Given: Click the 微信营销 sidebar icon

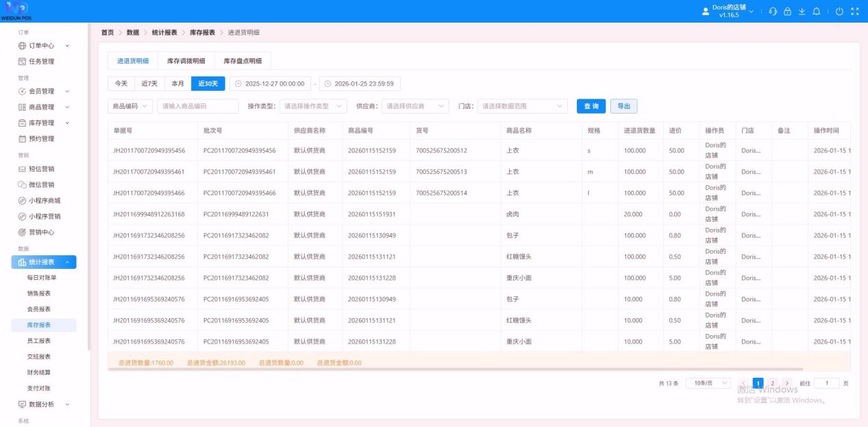Looking at the screenshot, I should 22,185.
